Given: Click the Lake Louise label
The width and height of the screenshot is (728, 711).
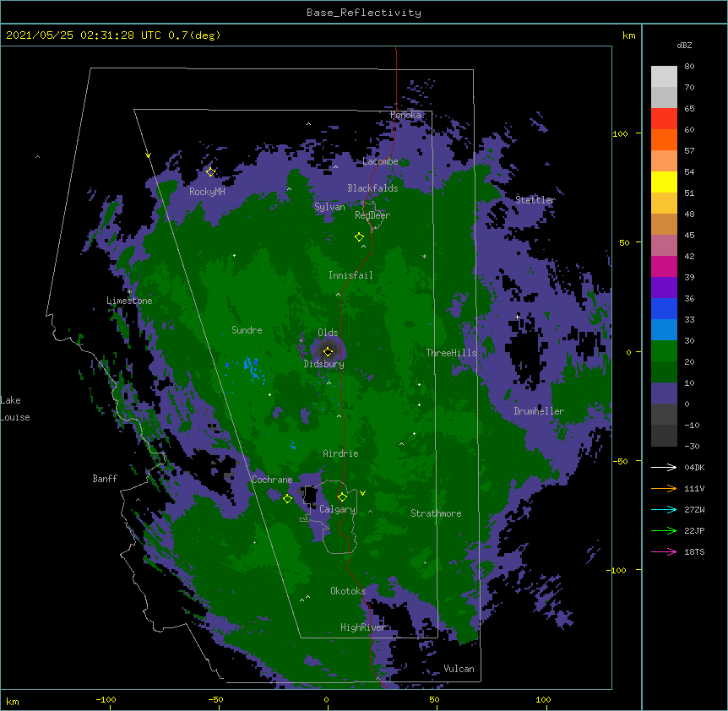Looking at the screenshot, I should pos(15,409).
